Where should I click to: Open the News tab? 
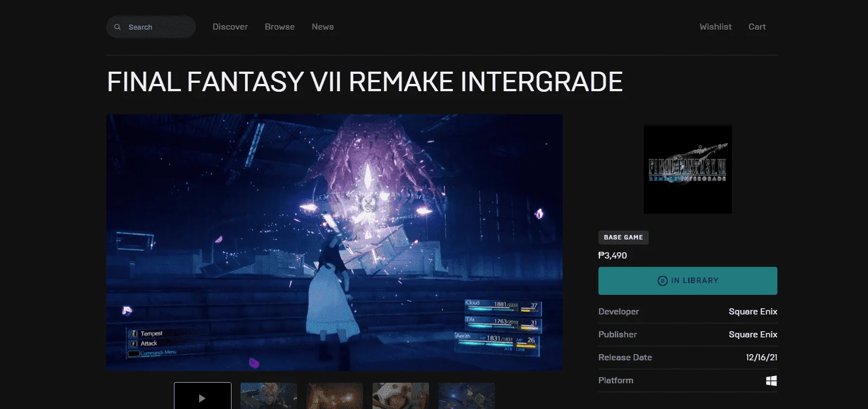323,27
